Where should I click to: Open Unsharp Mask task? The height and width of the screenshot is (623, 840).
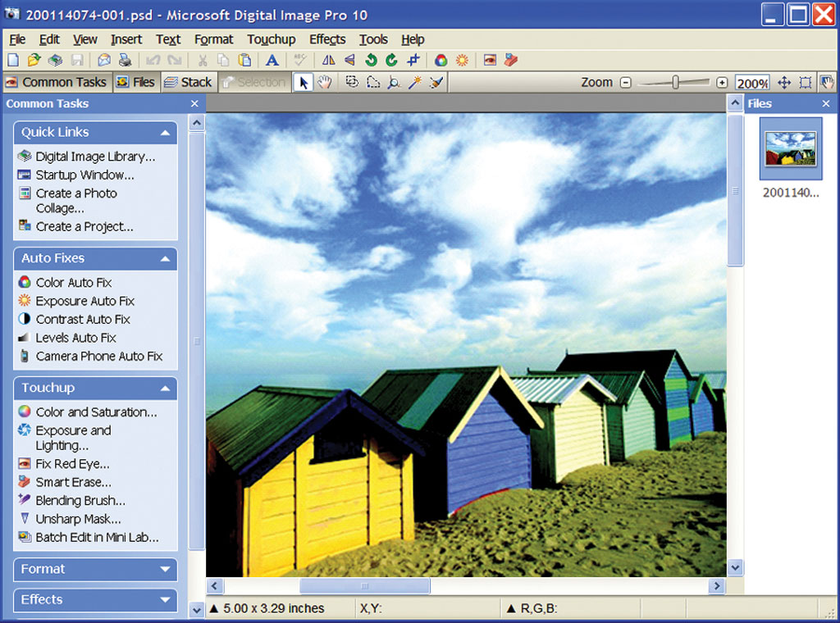click(x=78, y=519)
